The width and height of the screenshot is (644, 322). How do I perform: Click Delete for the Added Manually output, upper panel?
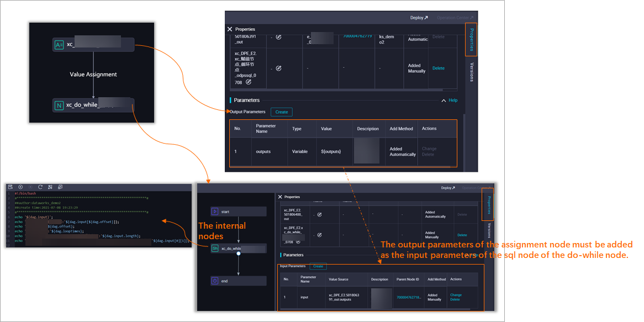[x=438, y=68]
